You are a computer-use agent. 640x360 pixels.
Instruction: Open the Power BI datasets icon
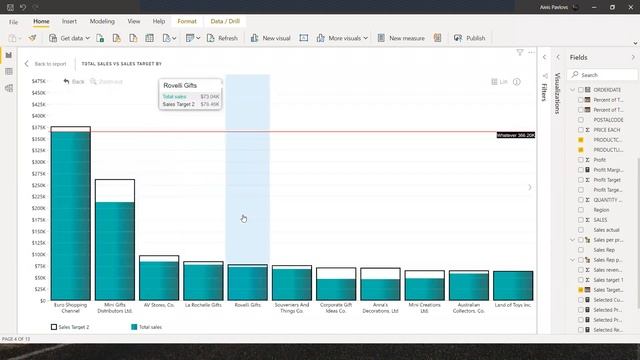click(x=116, y=38)
